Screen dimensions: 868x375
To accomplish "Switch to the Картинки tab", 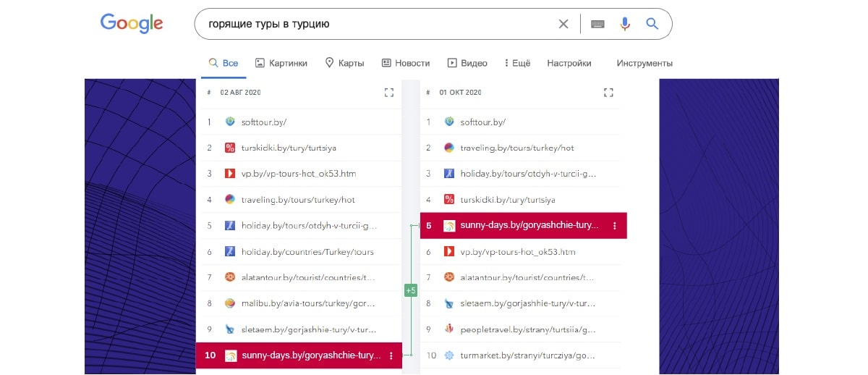I will [x=281, y=63].
